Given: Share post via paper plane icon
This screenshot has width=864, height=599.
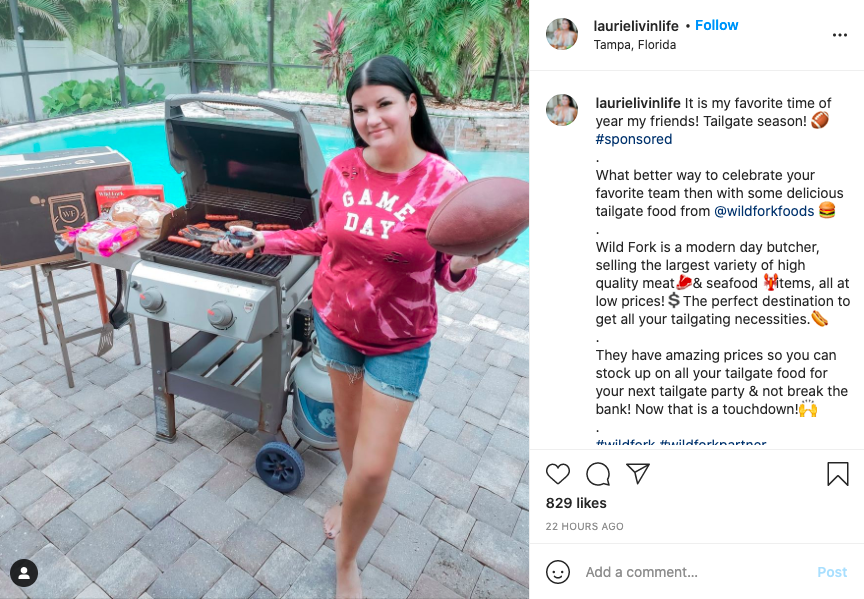Looking at the screenshot, I should [x=638, y=473].
